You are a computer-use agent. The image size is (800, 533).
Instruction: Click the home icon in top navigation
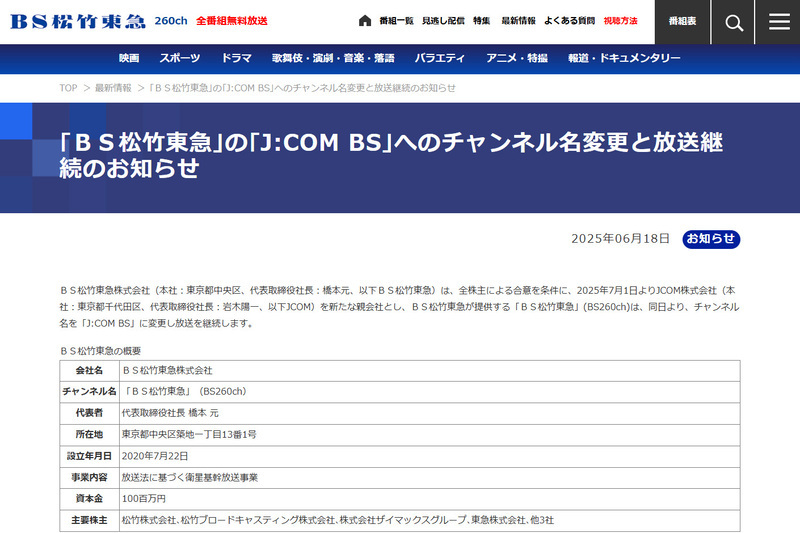[364, 21]
